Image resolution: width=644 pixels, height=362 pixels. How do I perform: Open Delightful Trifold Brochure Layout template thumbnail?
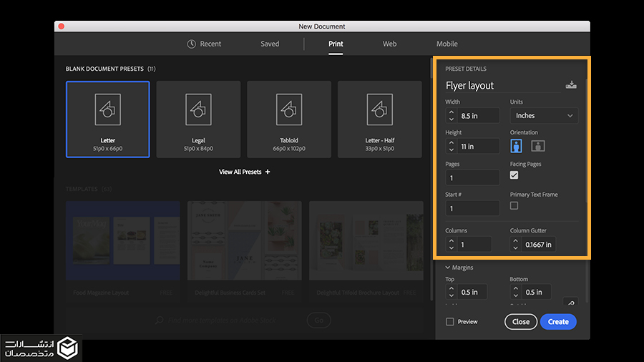(x=366, y=240)
